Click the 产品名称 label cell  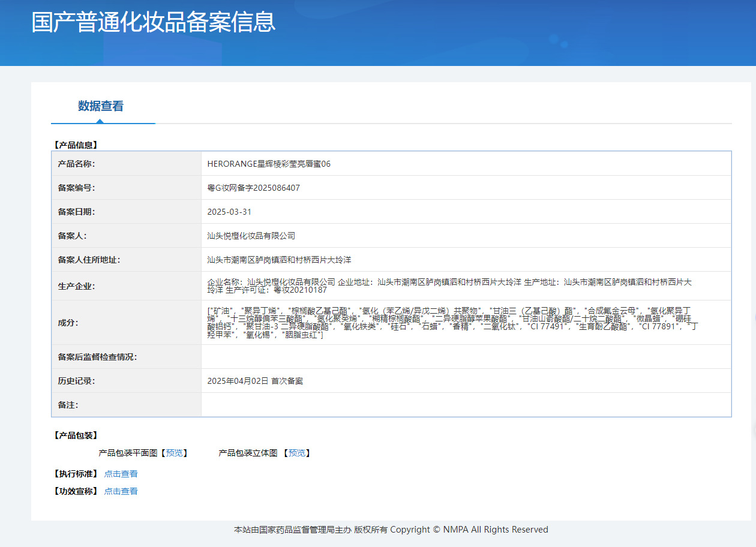pos(76,164)
